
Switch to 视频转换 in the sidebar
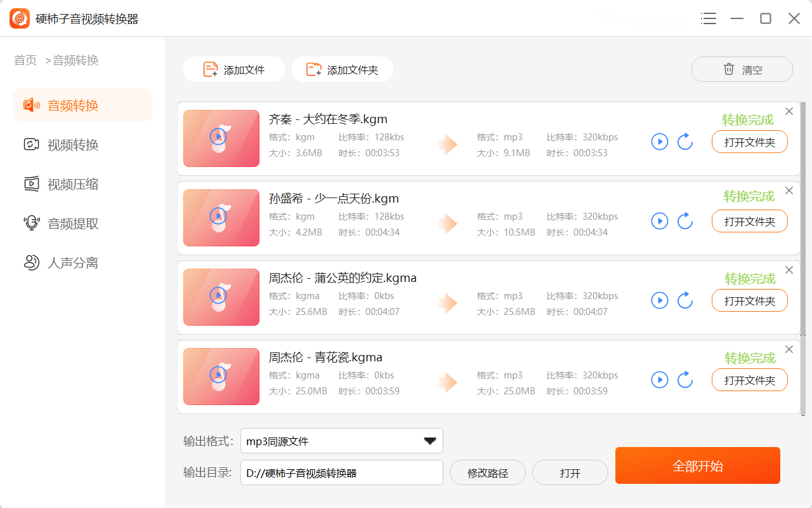pos(73,145)
